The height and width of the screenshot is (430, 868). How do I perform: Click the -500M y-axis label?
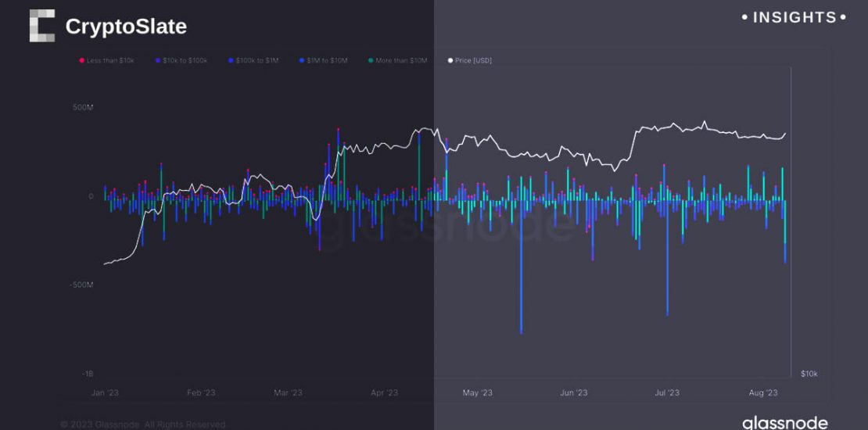81,285
